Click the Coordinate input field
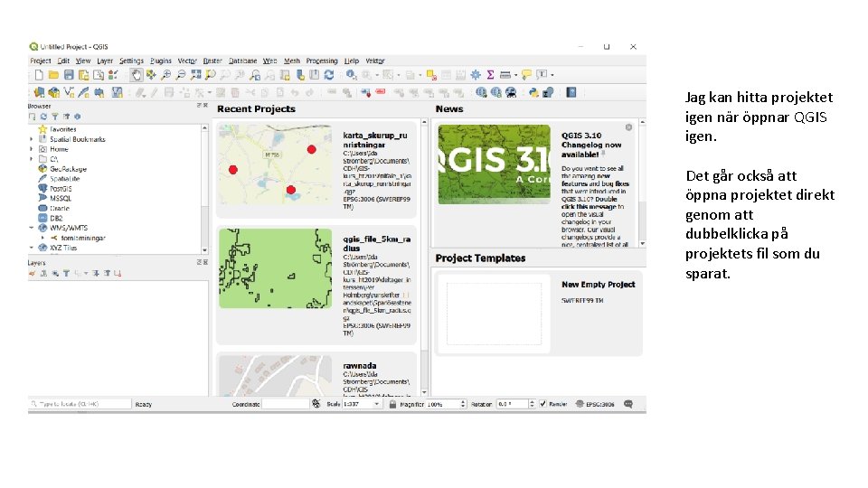Screen dimensions: 868x488 [285, 404]
